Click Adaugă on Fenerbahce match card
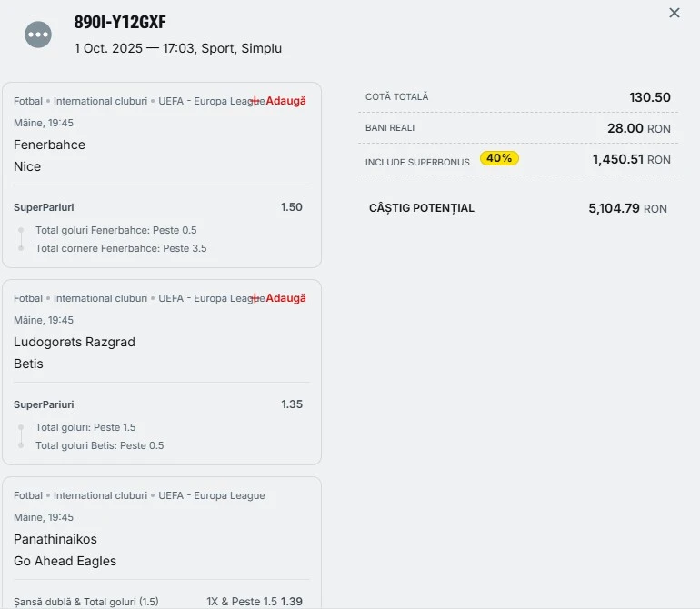The width and height of the screenshot is (700, 609). point(280,101)
